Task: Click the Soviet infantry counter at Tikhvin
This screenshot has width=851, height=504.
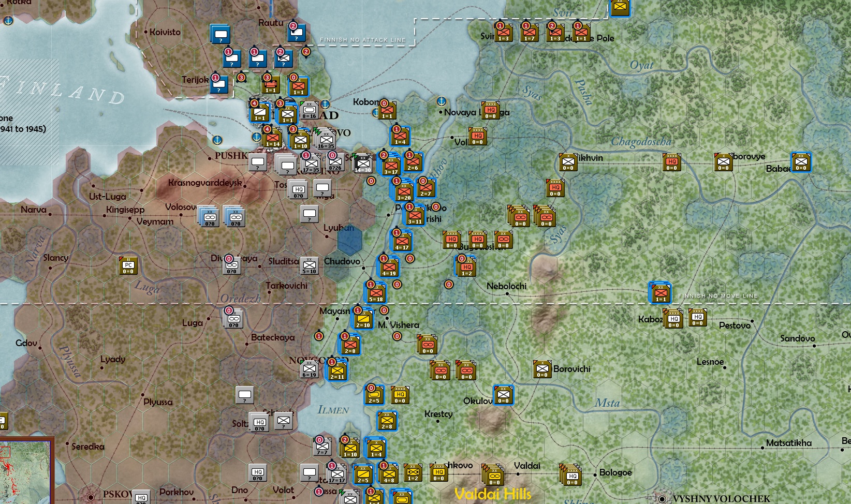Action: (x=568, y=162)
